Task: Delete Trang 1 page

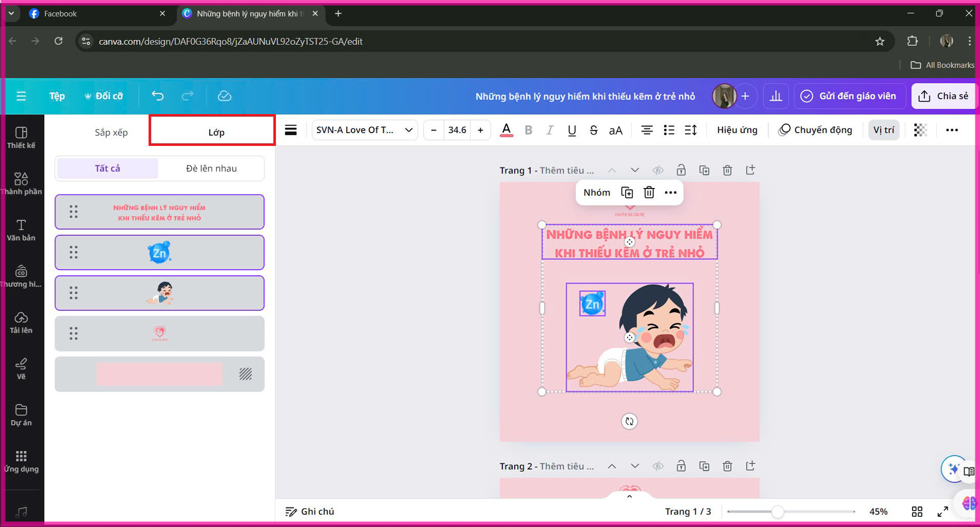Action: click(x=728, y=171)
